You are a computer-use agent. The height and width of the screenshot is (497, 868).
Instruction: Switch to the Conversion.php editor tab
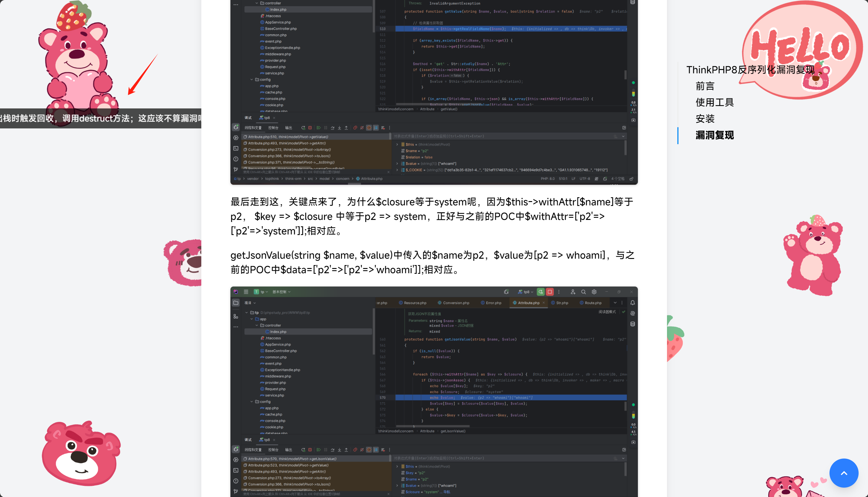pyautogui.click(x=456, y=303)
